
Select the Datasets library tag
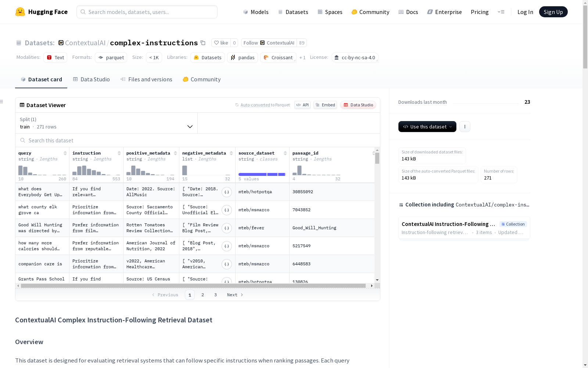208,57
